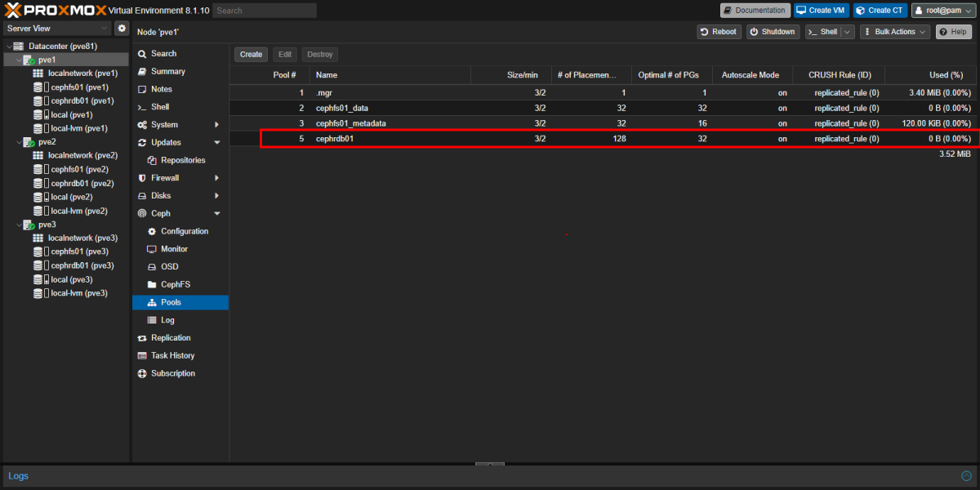
Task: Click the Destroy pool button
Action: tap(320, 55)
